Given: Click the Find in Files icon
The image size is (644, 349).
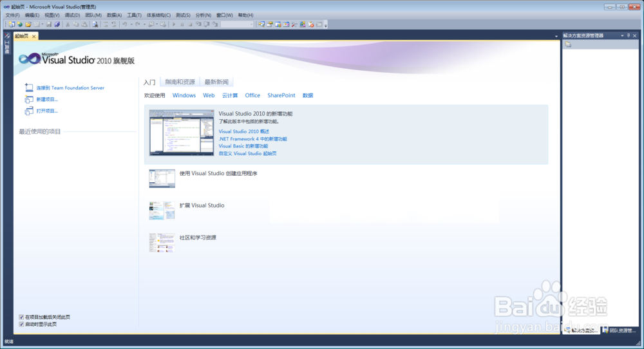Looking at the screenshot, I should (x=95, y=24).
